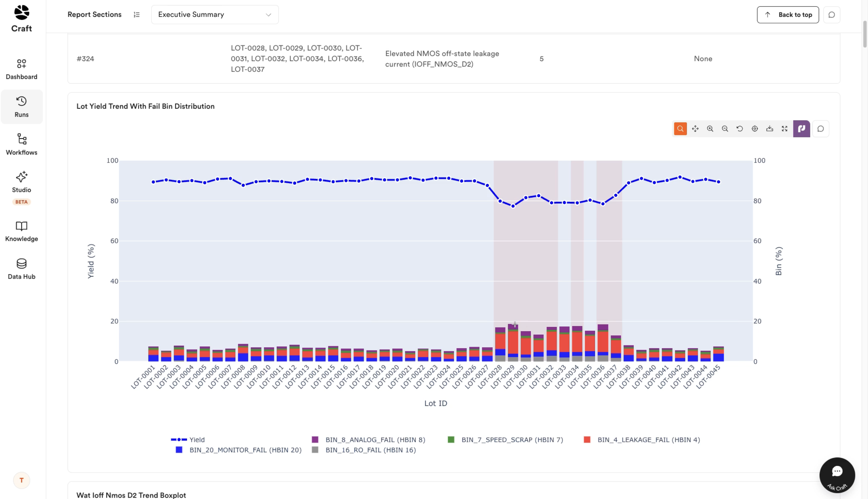Click the 'Elevated NMOS off-state leakage current' cell
This screenshot has width=868, height=499.
tap(442, 58)
